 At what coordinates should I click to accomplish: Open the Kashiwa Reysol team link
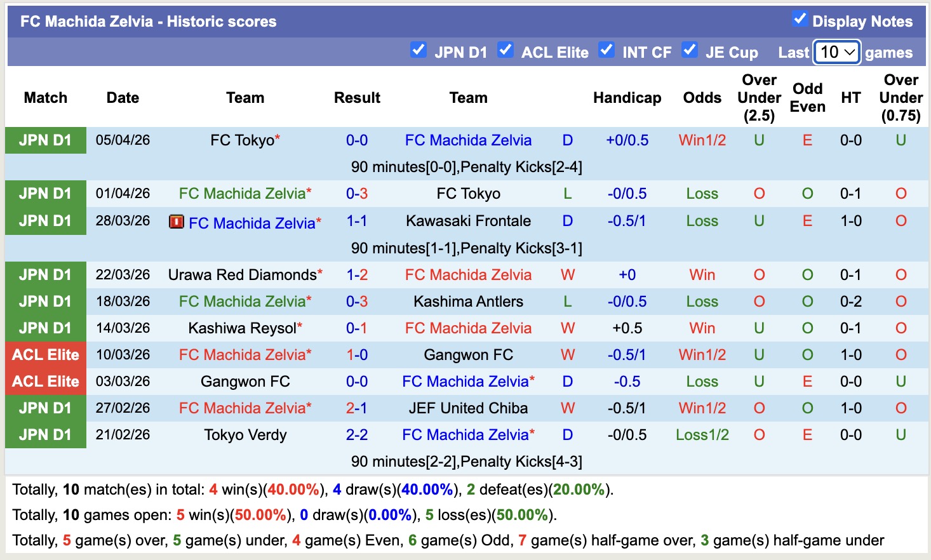[244, 328]
